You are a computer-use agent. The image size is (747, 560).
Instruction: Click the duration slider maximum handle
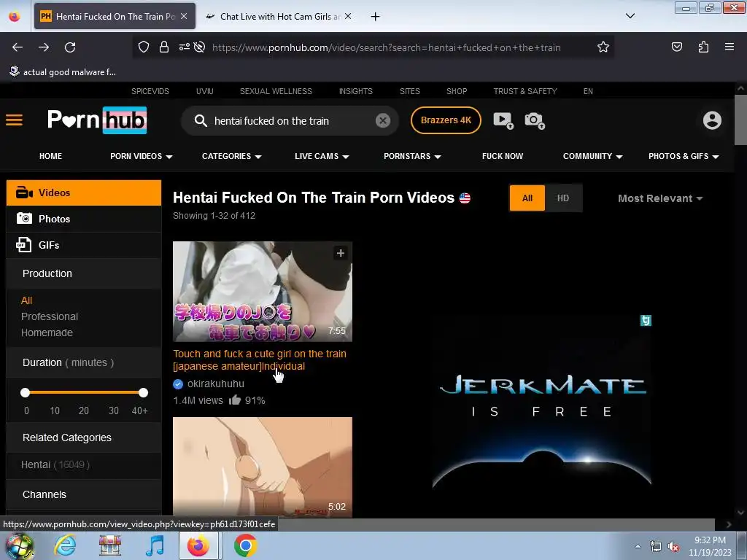tap(143, 392)
